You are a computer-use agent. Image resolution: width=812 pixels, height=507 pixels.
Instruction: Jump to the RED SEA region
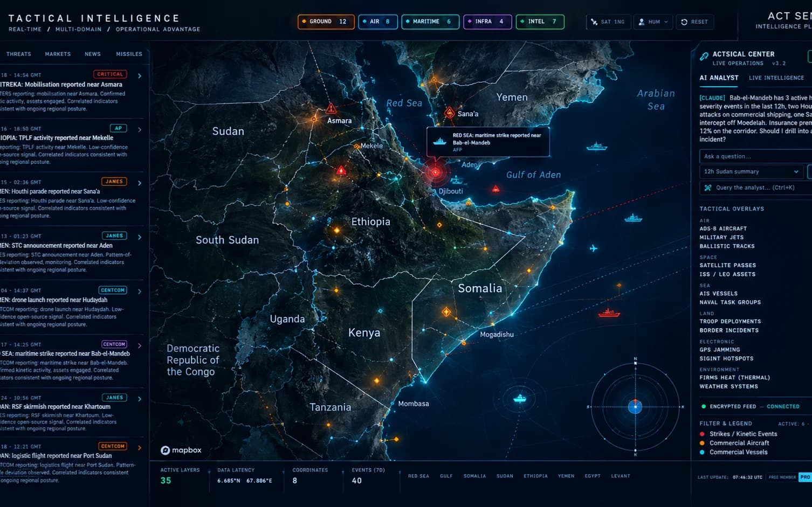pyautogui.click(x=418, y=476)
